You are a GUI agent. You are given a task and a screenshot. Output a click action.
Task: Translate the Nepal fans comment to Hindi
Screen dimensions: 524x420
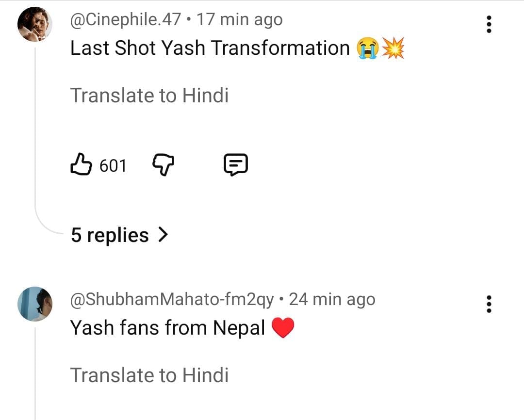[149, 375]
